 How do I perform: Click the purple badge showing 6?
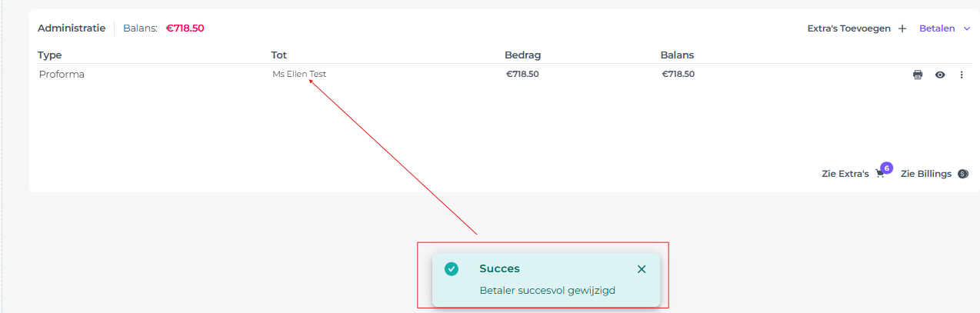(886, 168)
